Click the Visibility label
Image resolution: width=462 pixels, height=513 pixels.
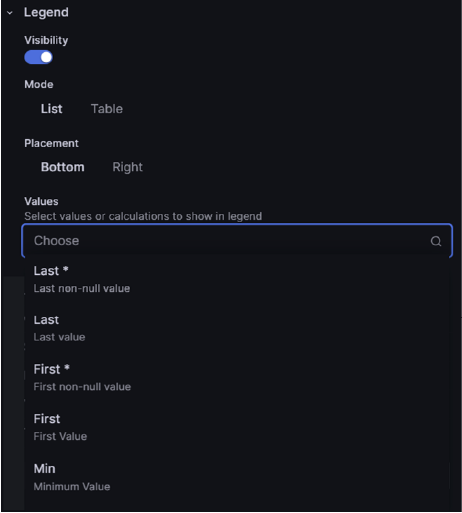[46, 40]
